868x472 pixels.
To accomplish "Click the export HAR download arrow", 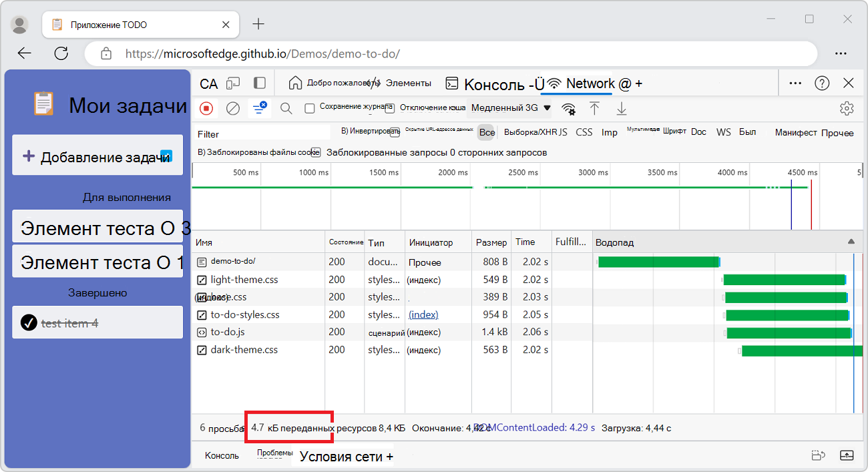I will click(622, 108).
